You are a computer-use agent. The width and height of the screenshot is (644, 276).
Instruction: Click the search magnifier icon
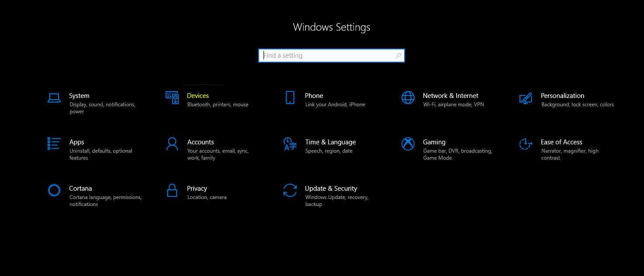[x=398, y=56]
